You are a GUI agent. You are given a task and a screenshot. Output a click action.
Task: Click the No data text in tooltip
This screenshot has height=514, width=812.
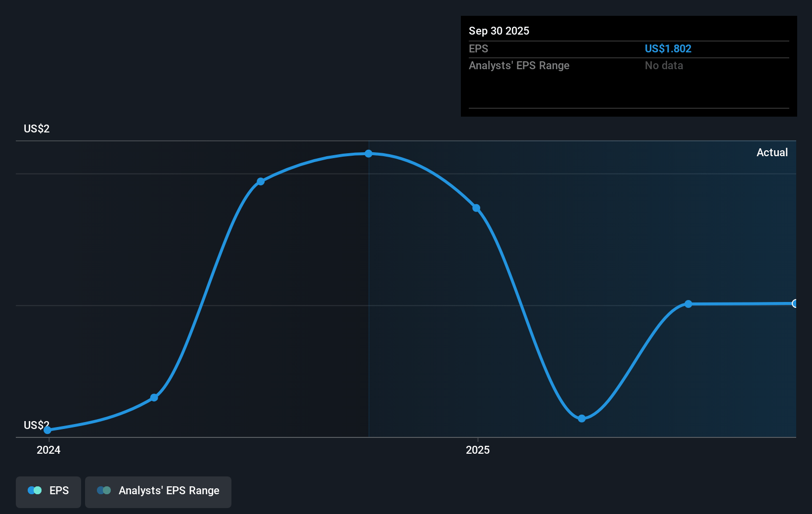pos(664,65)
